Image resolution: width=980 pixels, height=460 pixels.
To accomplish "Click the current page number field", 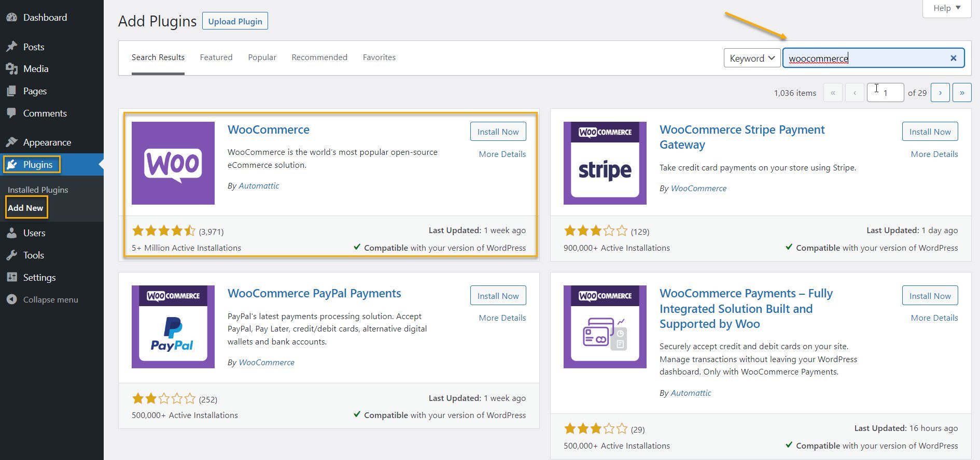I will point(885,93).
